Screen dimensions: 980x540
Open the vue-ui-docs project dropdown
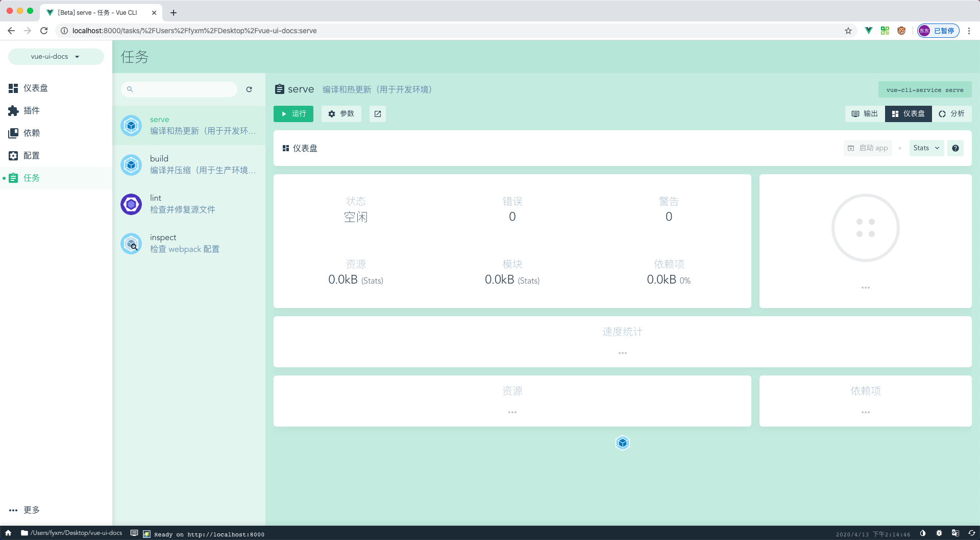[56, 56]
